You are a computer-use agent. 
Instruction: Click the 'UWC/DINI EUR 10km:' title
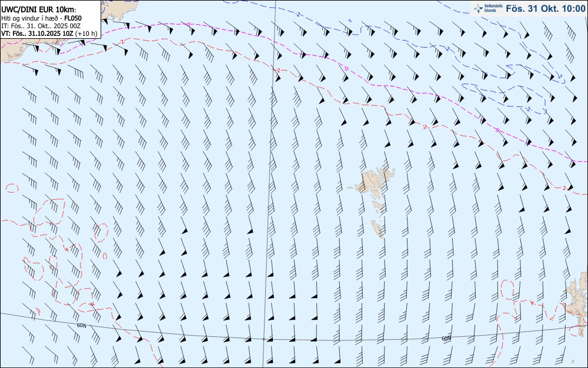[x=39, y=10]
